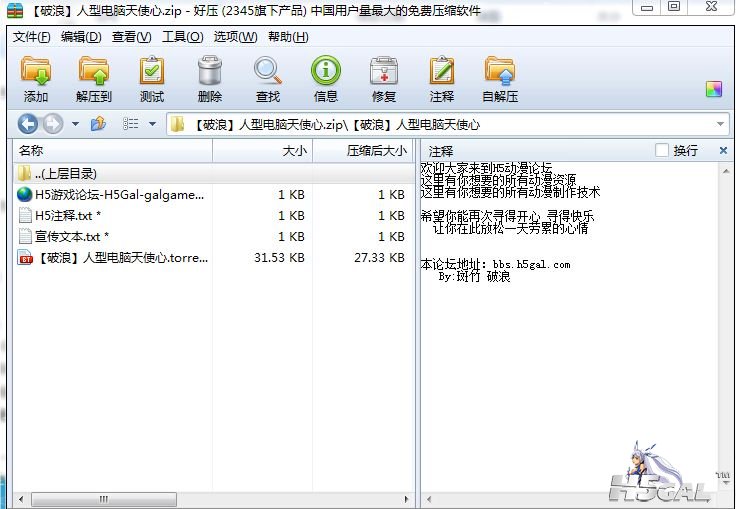Open the colorful skin icon

[713, 89]
